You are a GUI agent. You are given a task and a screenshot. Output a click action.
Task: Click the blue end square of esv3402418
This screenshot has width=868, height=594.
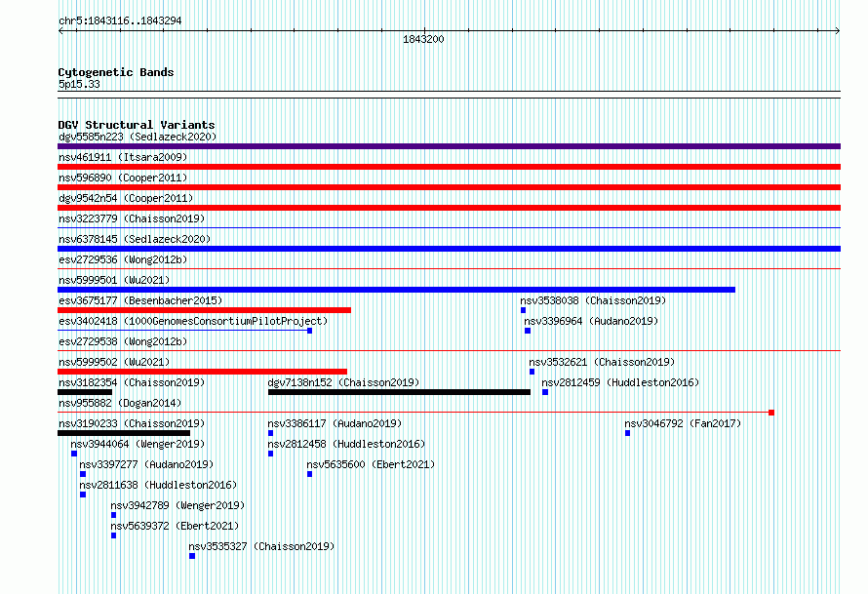[309, 331]
